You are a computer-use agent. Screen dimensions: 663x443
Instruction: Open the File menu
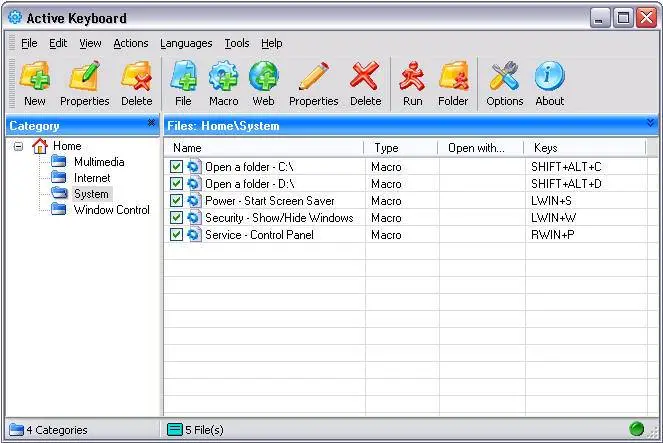29,43
